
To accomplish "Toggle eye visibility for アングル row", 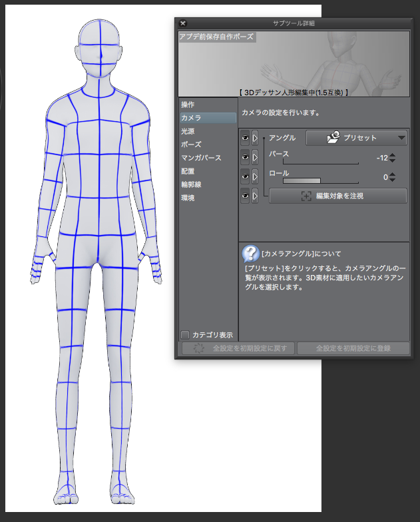I will pos(245,138).
